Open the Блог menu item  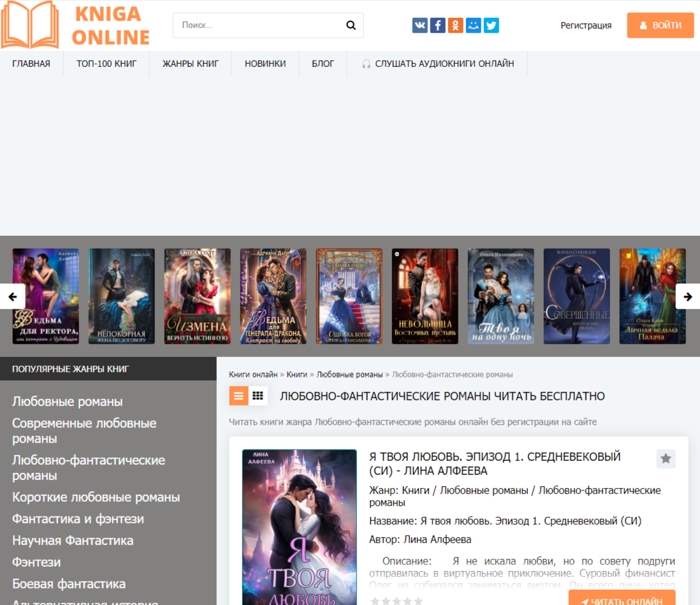click(x=323, y=64)
